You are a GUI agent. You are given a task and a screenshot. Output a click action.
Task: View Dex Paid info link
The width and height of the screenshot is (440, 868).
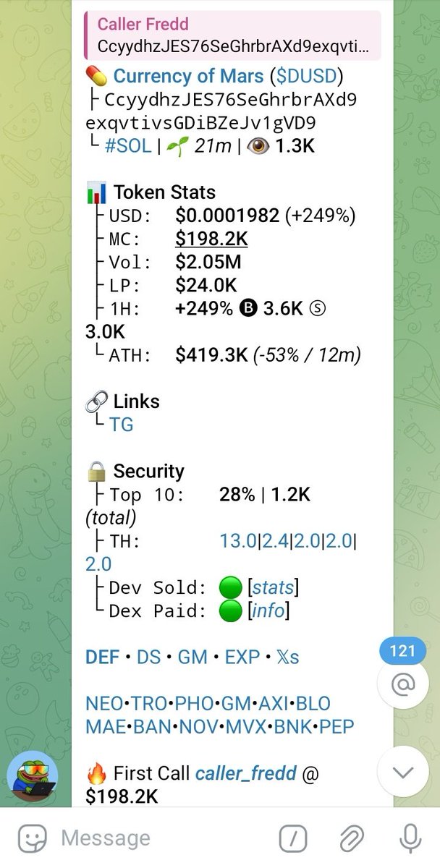click(268, 610)
